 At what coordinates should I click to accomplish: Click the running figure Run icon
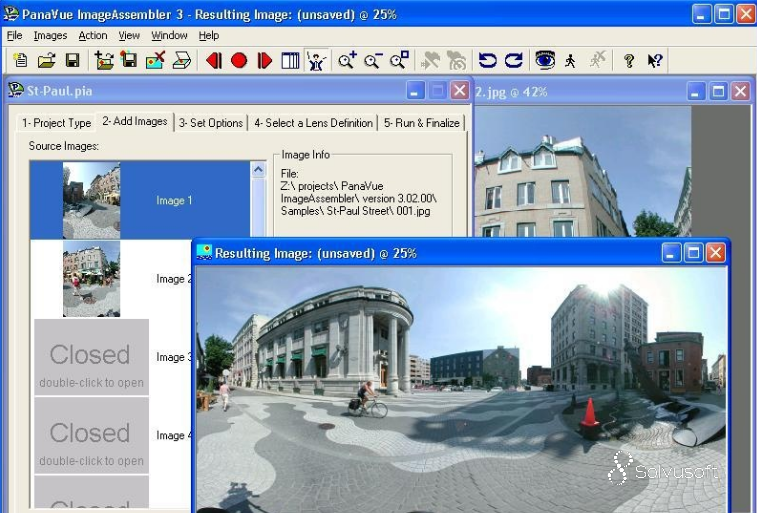[x=570, y=61]
